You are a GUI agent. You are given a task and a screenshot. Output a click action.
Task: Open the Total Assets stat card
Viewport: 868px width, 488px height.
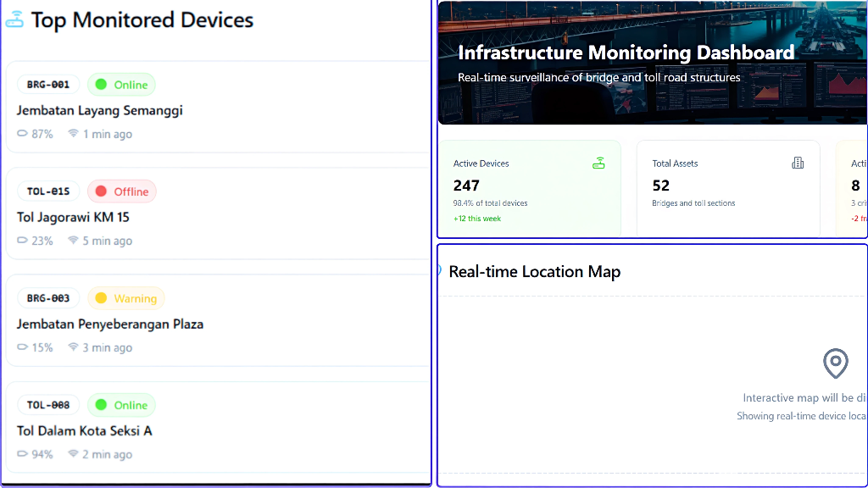pyautogui.click(x=728, y=189)
